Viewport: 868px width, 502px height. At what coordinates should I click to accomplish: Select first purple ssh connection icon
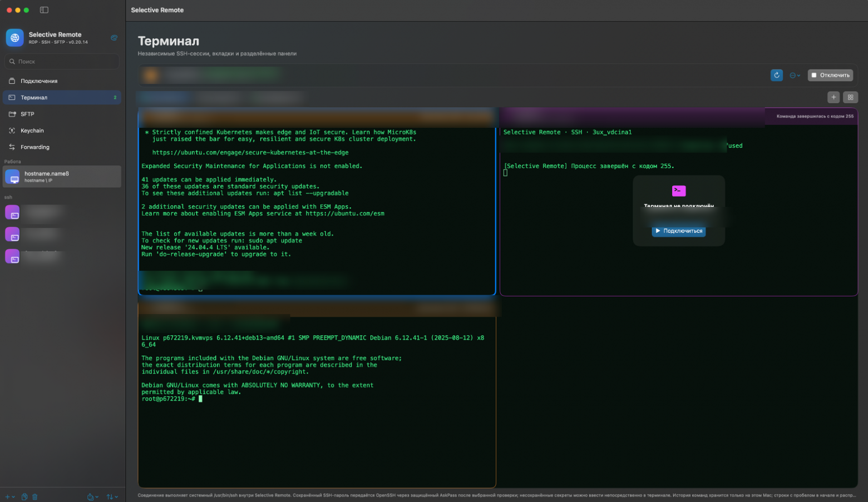point(12,212)
